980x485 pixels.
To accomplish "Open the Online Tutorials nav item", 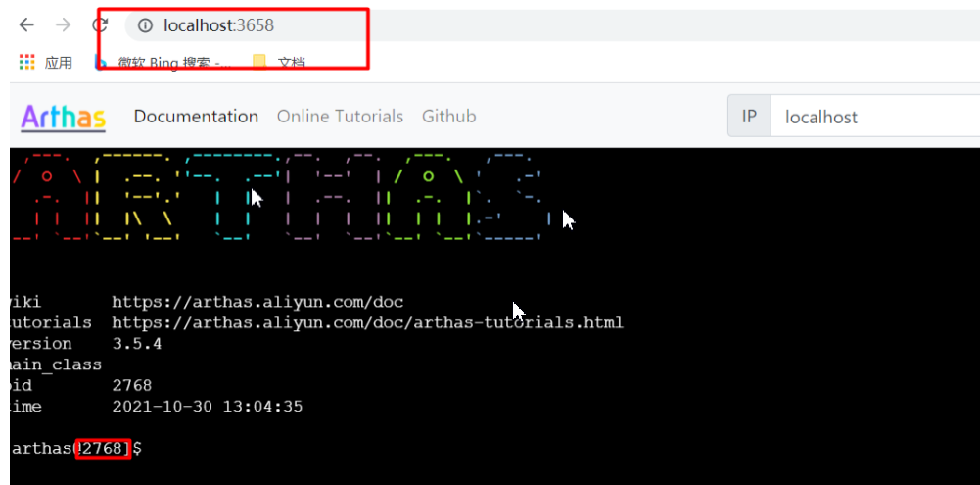I will (340, 117).
